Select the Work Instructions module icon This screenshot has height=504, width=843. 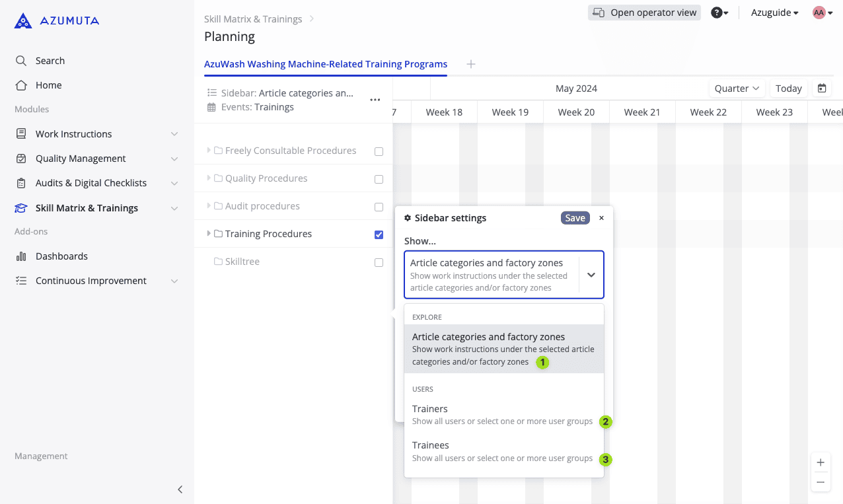coord(20,133)
